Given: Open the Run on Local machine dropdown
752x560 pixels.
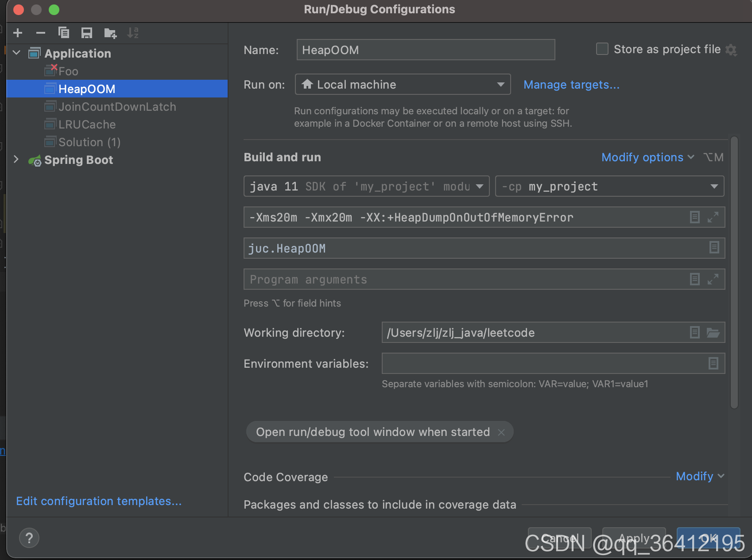Looking at the screenshot, I should tap(403, 84).
